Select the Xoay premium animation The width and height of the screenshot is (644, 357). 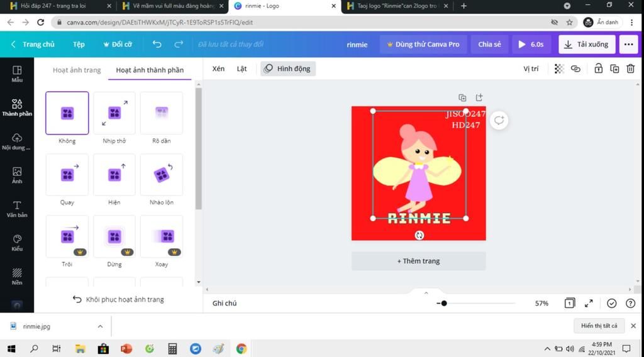(162, 236)
